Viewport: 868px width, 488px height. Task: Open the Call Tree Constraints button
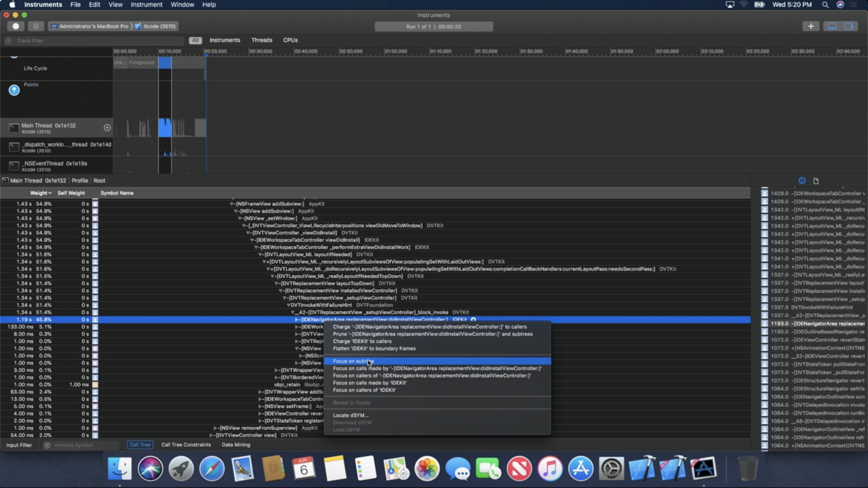[186, 445]
